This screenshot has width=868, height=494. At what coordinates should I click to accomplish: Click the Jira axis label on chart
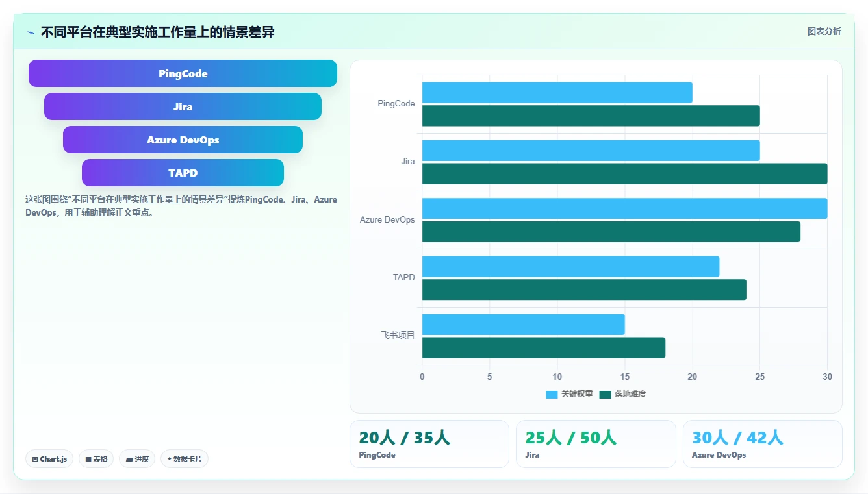click(x=408, y=162)
